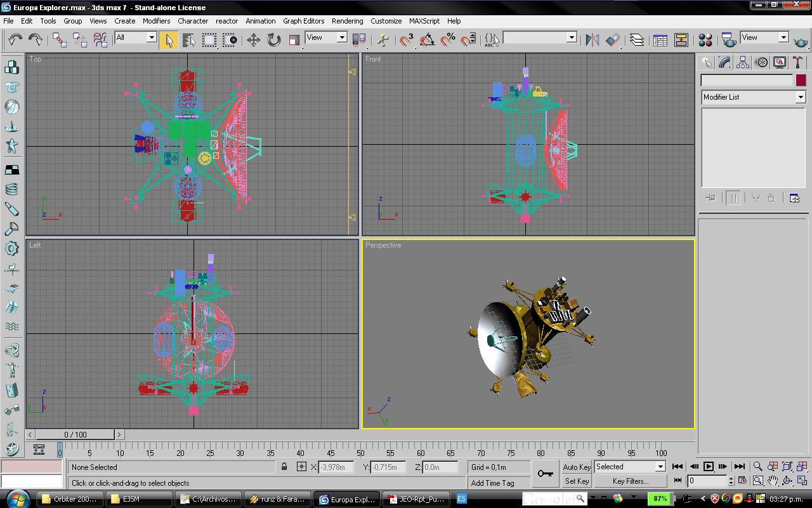
Task: Switch to the Utilities hammer tab
Action: pyautogui.click(x=798, y=62)
